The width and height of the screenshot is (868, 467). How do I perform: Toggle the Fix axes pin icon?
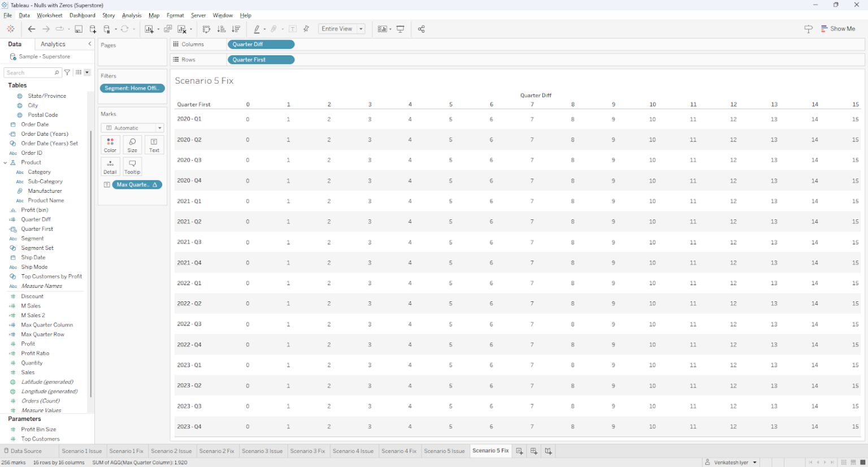(x=306, y=29)
